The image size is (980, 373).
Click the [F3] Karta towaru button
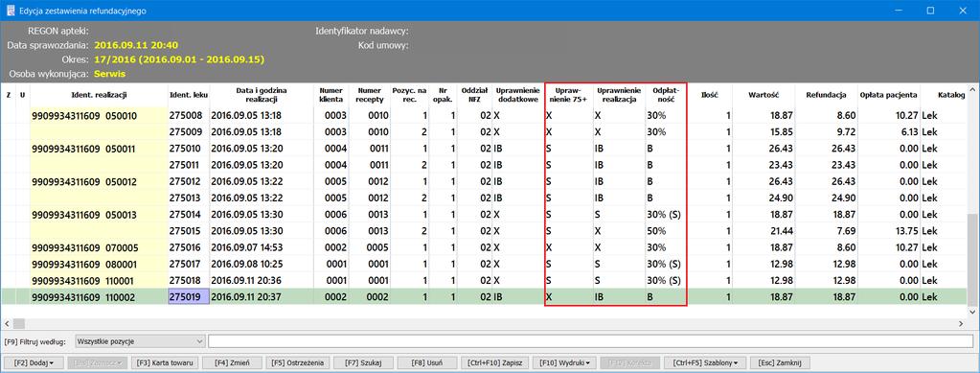pyautogui.click(x=166, y=362)
